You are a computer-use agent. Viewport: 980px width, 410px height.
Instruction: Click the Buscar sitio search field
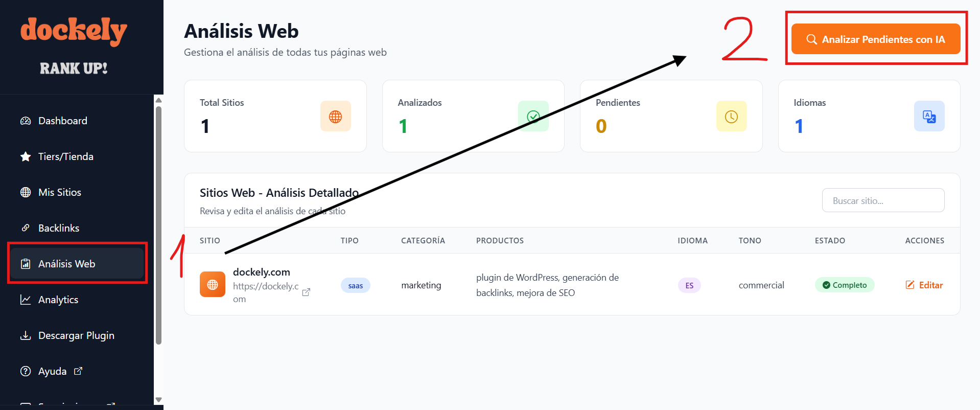click(x=883, y=200)
